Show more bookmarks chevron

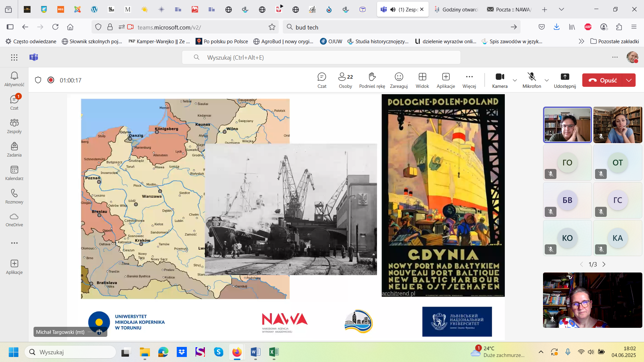pos(581,41)
